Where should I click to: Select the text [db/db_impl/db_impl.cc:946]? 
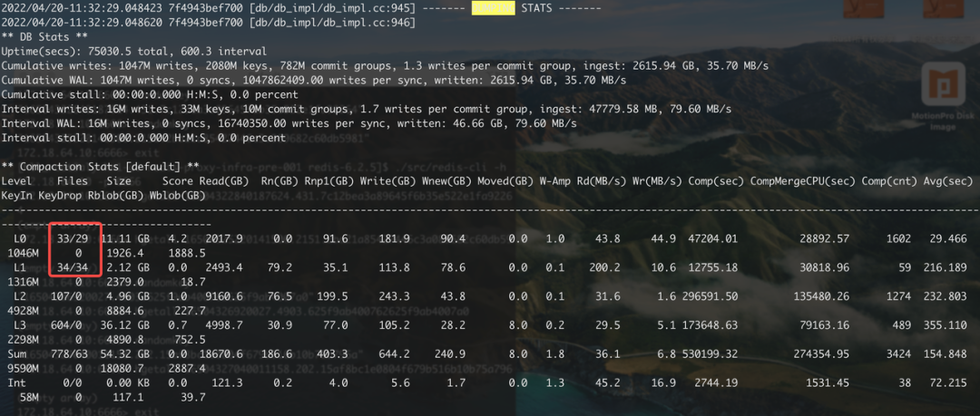330,24
